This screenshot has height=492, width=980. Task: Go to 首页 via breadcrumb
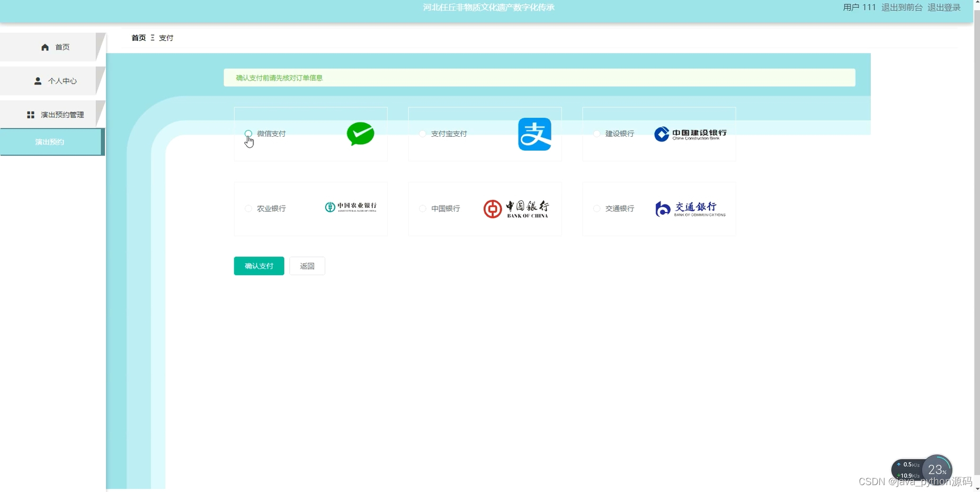139,38
